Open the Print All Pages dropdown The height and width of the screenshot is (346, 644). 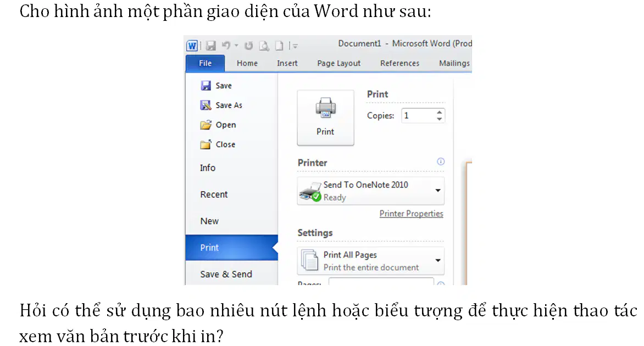coord(370,261)
